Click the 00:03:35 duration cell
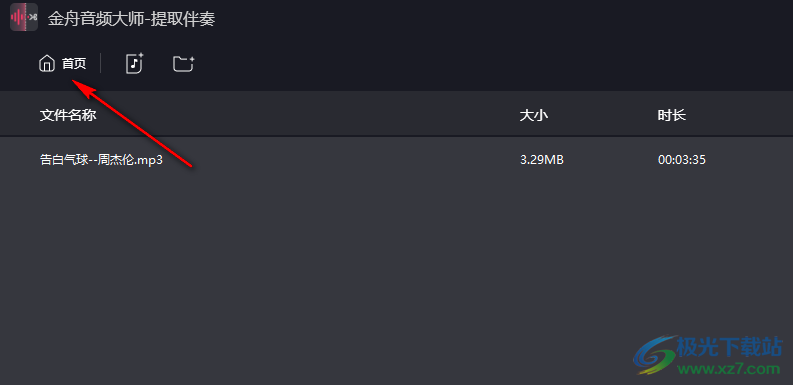The image size is (793, 385). click(682, 160)
